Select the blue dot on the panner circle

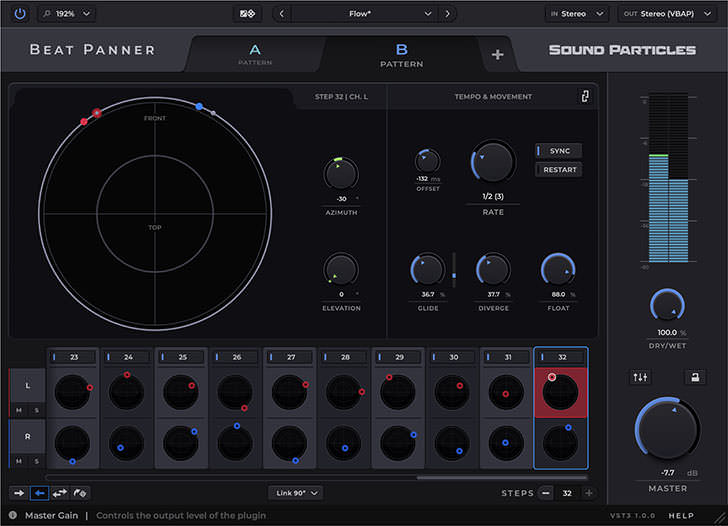199,106
